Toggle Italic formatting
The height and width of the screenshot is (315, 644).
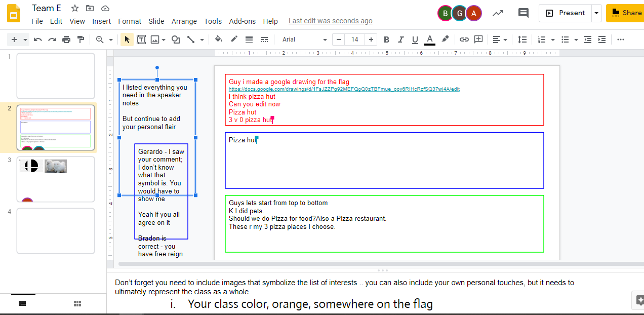coord(401,40)
